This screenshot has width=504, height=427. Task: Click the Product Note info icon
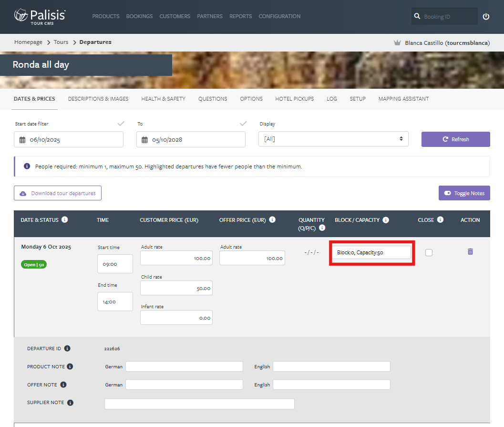(70, 366)
